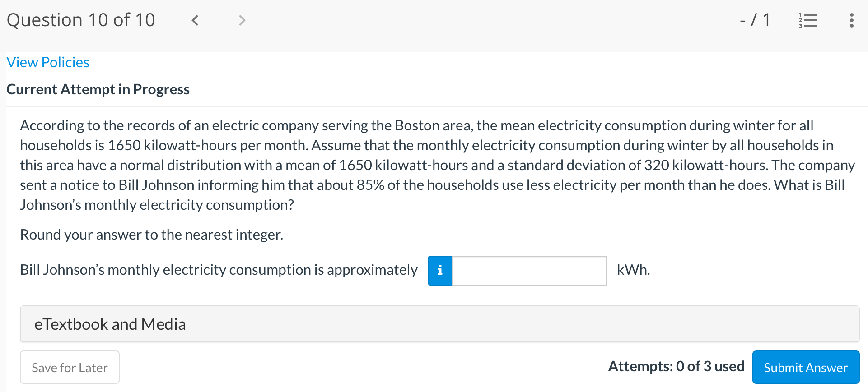Click Submit Answer

[x=805, y=367]
